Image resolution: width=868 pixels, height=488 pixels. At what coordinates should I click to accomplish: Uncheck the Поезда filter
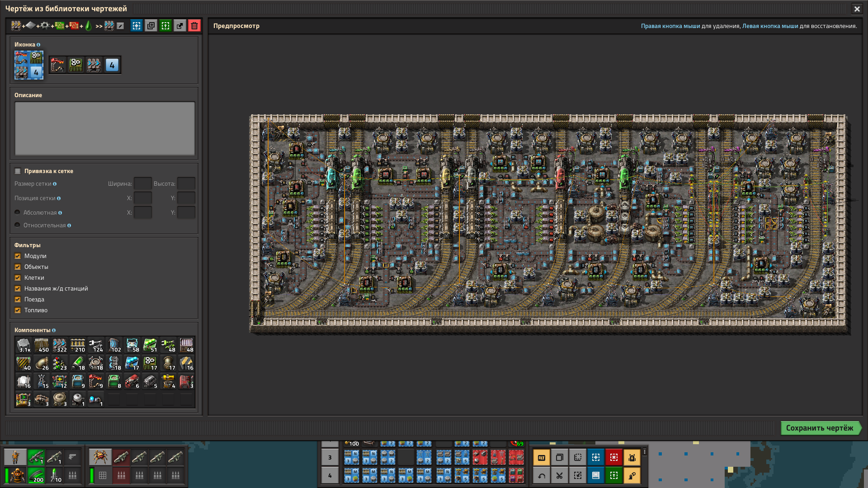(18, 300)
